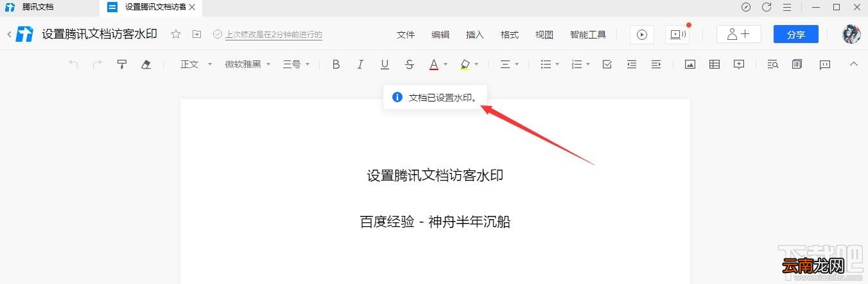Viewport: 868px width, 284px height.
Task: Click the insert comment icon
Action: [x=739, y=64]
